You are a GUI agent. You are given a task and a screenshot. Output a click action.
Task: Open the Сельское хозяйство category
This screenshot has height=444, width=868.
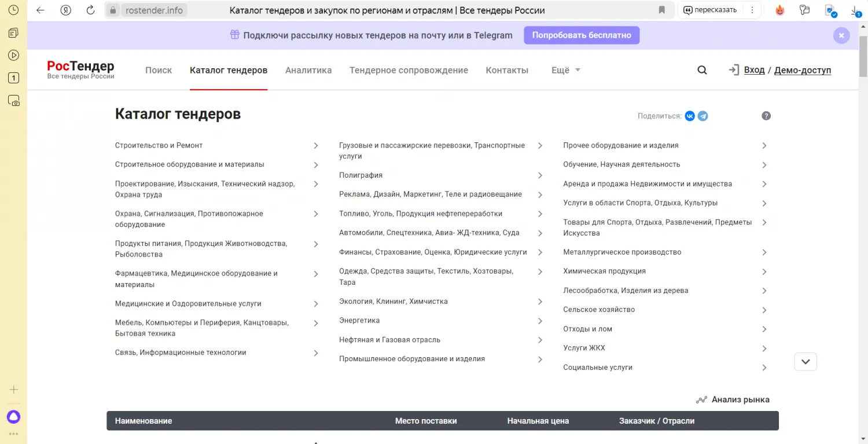(x=599, y=310)
